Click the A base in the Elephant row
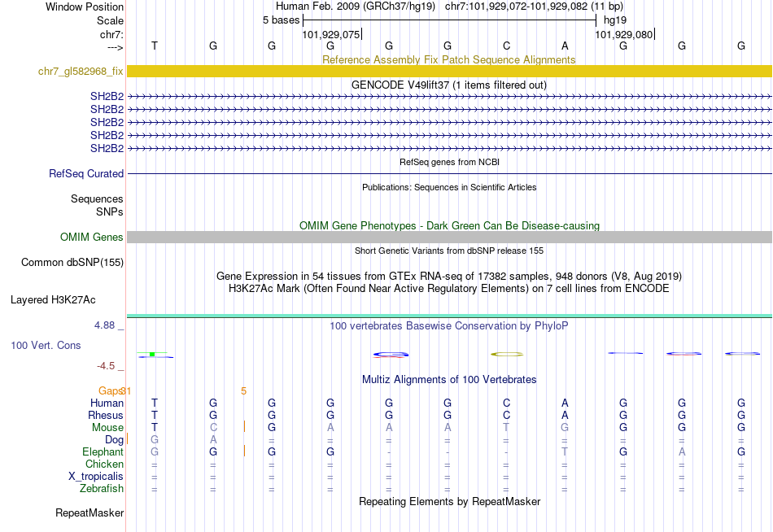Image resolution: width=773 pixels, height=532 pixels. click(x=682, y=451)
